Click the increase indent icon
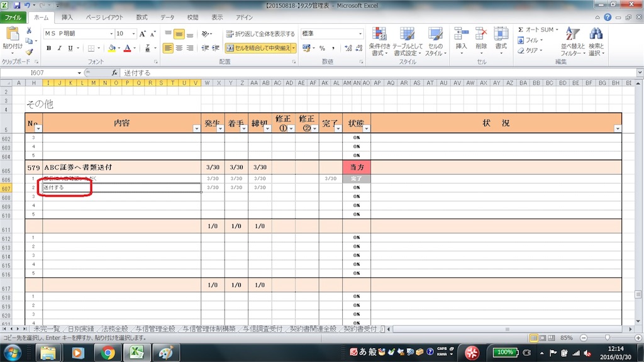The width and height of the screenshot is (644, 362). (x=216, y=48)
